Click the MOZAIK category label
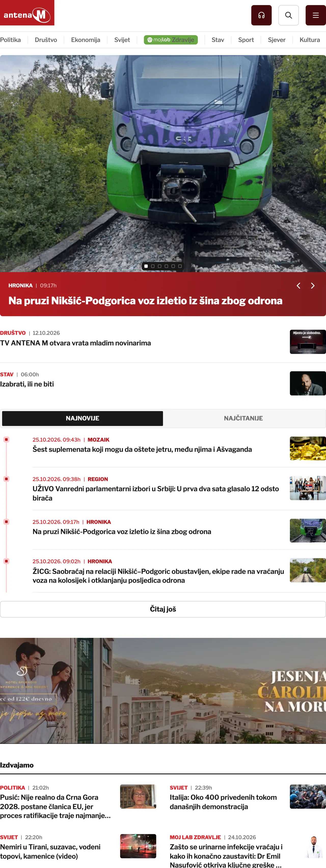Viewport: 326px width, 868px height. [x=99, y=440]
